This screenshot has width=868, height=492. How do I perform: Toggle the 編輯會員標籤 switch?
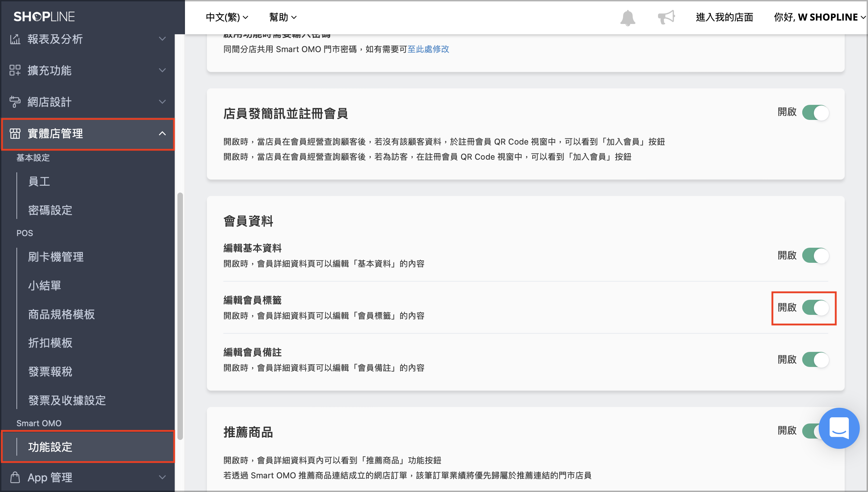[815, 308]
